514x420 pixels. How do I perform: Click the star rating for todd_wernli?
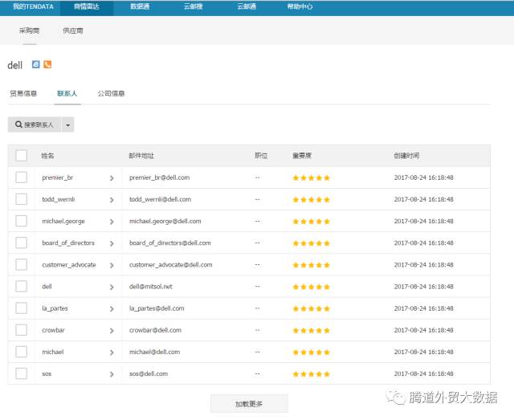coord(311,200)
